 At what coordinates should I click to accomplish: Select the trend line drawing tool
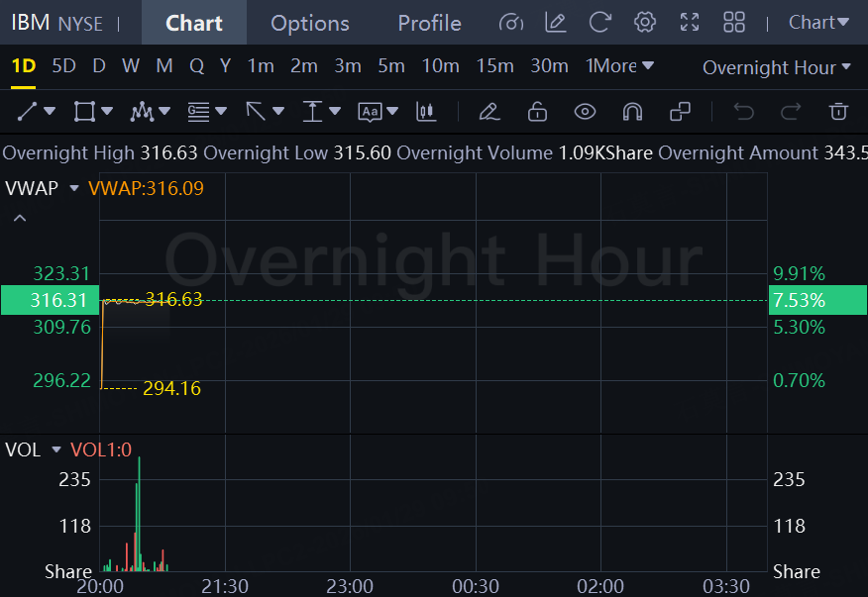coord(27,112)
